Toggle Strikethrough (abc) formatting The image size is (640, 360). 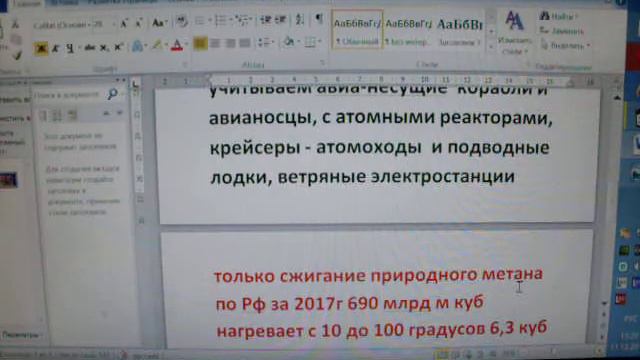click(x=89, y=48)
